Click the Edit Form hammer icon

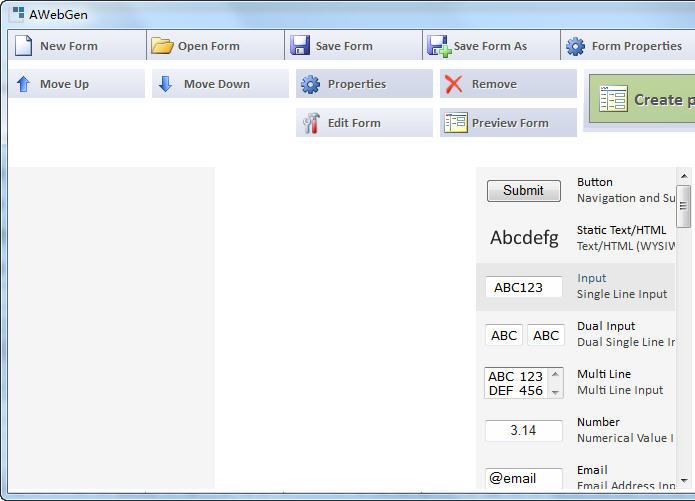coord(311,123)
